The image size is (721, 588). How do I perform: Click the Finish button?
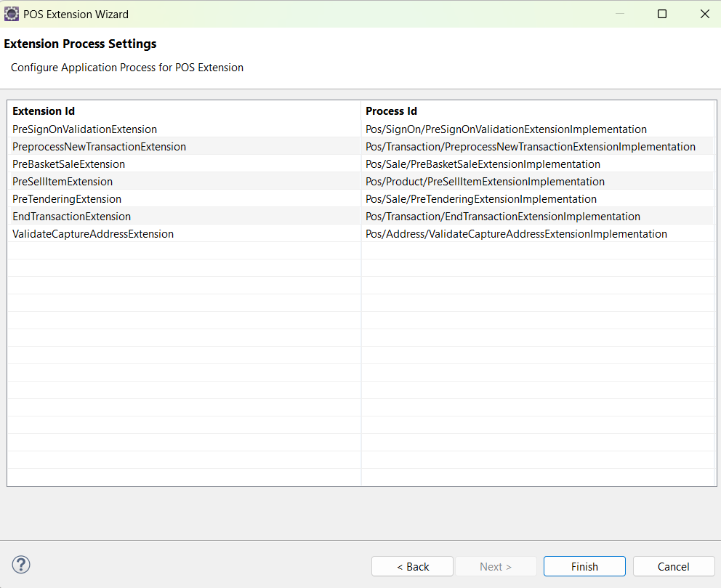(584, 566)
